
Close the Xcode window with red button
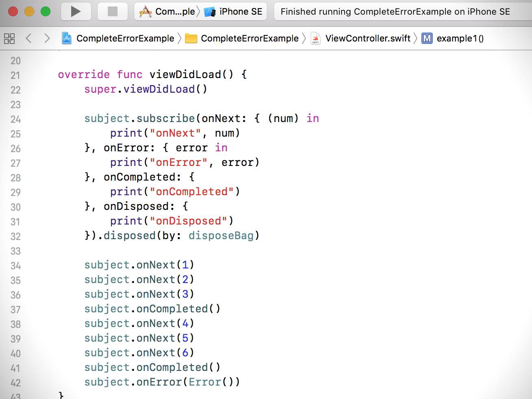[13, 11]
